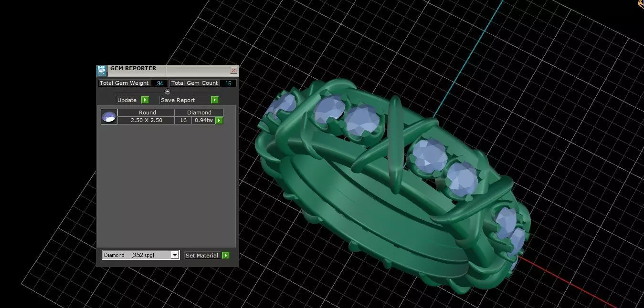
Task: Click the Total Gem Count value 16
Action: (228, 83)
